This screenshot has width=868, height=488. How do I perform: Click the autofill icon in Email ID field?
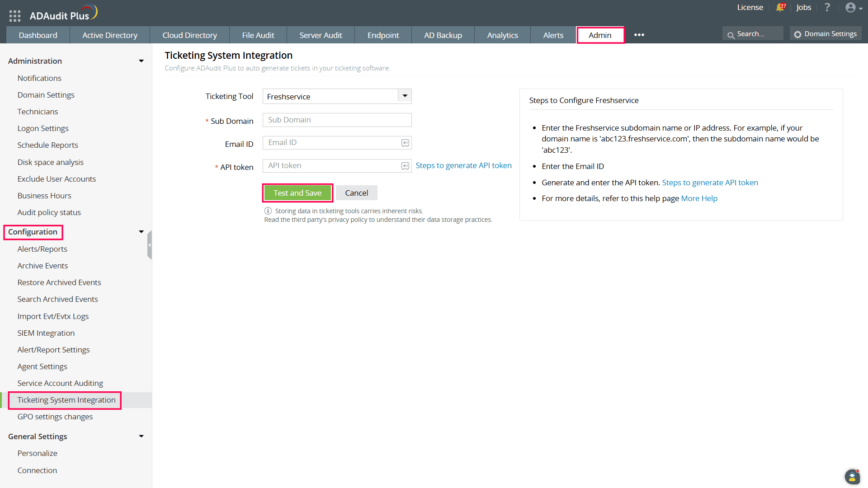coord(405,143)
